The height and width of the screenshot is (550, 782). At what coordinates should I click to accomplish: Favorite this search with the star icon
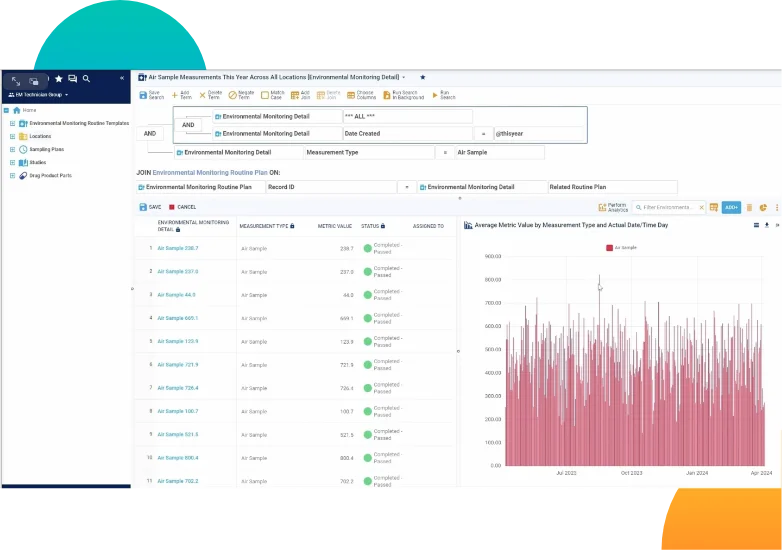pos(422,77)
